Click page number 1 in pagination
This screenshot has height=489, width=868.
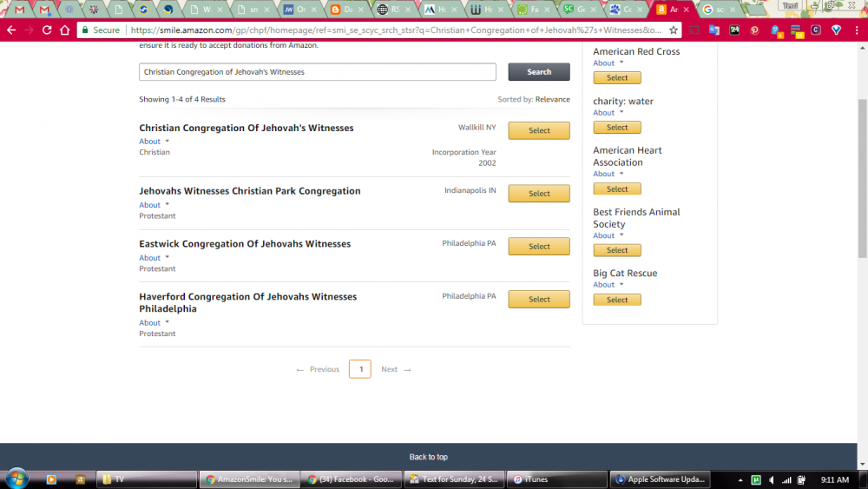[x=360, y=369]
